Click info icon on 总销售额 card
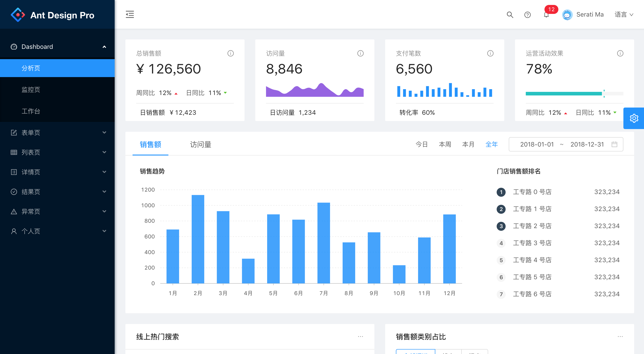 (x=230, y=53)
